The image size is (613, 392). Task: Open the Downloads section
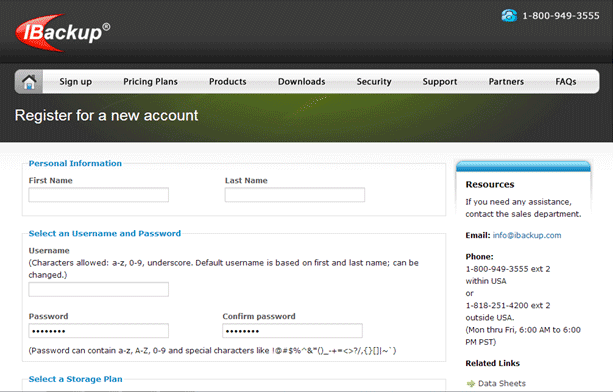click(301, 81)
